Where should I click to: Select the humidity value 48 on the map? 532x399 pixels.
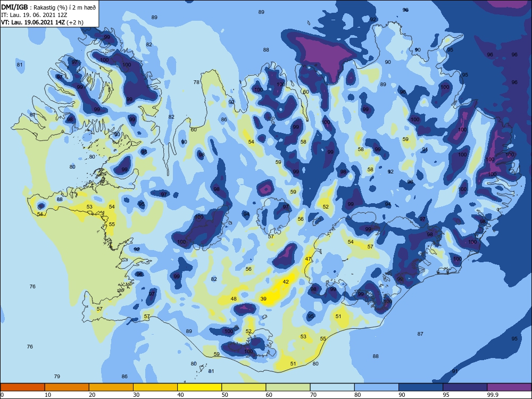[x=234, y=299]
